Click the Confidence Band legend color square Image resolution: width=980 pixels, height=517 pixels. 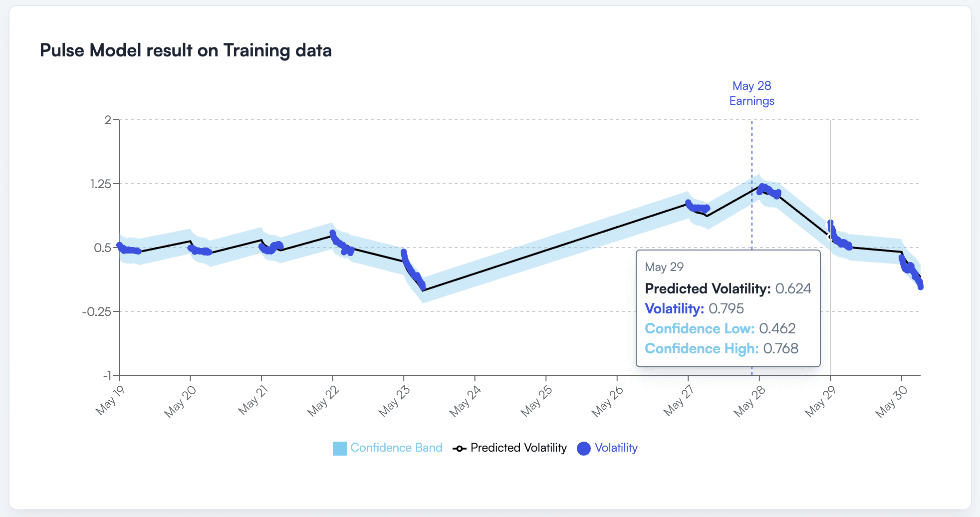click(339, 448)
